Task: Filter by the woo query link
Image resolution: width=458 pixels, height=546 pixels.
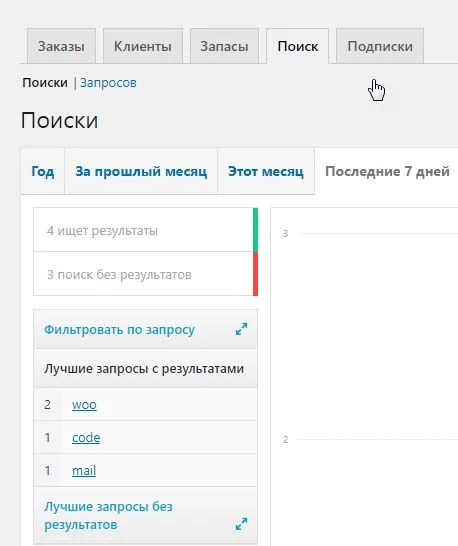Action: coord(84,405)
